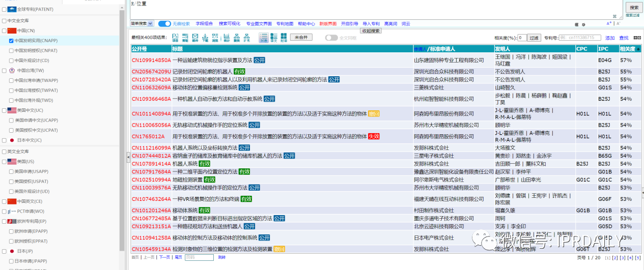Go to 下一页 next page link
644x270 pixels.
pos(164,257)
